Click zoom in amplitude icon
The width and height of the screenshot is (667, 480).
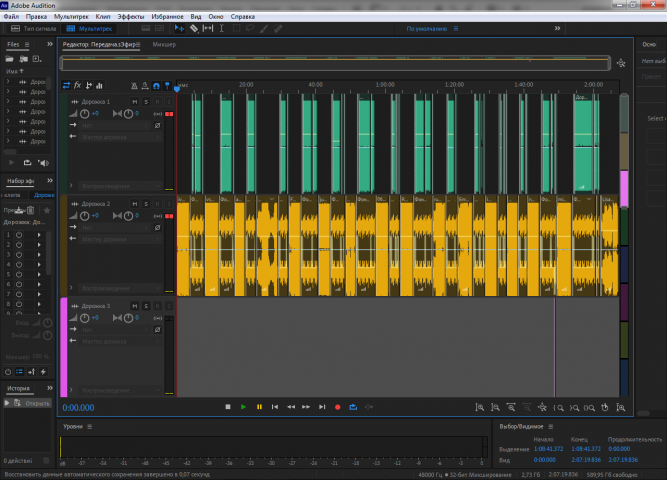(x=479, y=408)
